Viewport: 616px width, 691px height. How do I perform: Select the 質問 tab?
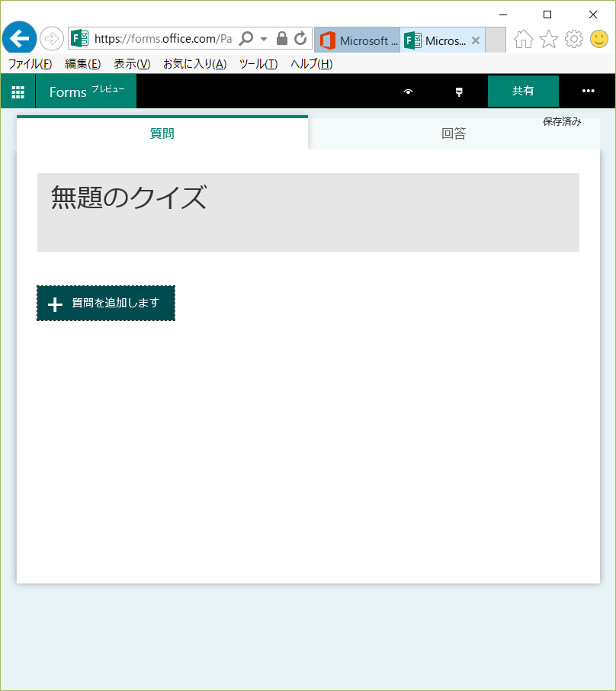(162, 134)
